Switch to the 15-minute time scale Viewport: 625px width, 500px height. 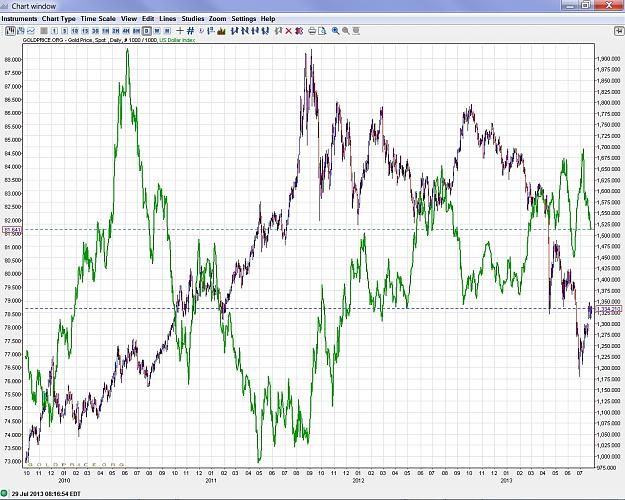coord(85,31)
